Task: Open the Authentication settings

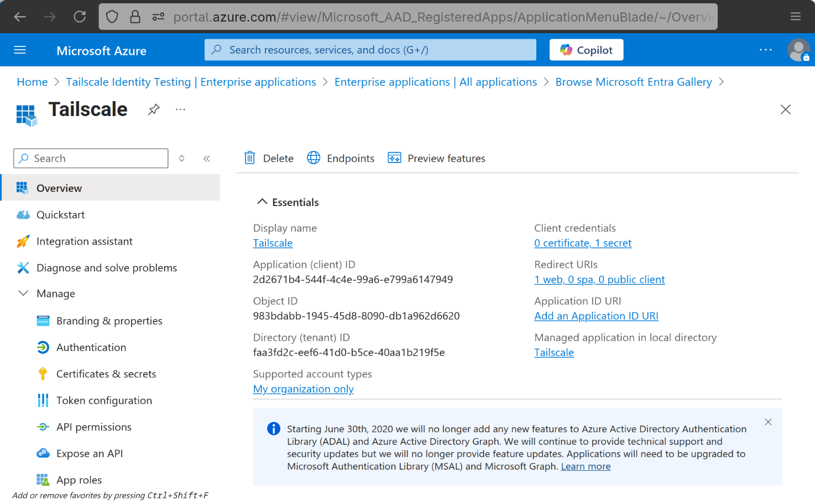Action: click(x=91, y=347)
